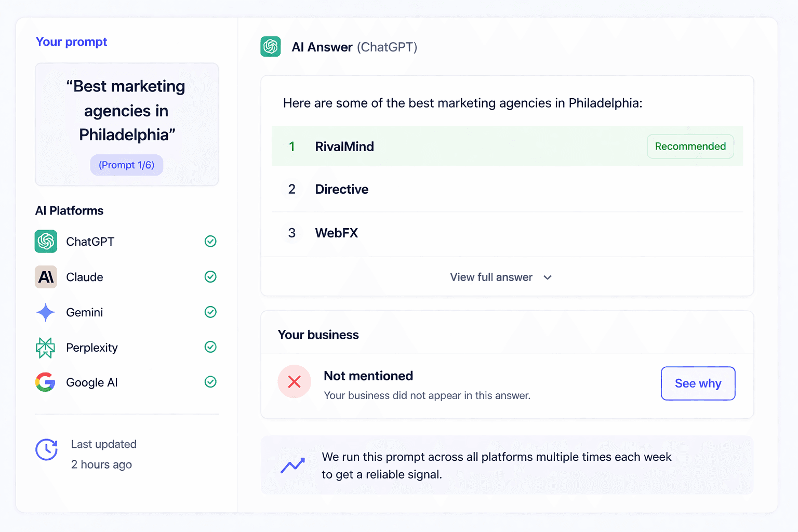The image size is (798, 532).
Task: Click the Recommended badge
Action: [x=690, y=147]
